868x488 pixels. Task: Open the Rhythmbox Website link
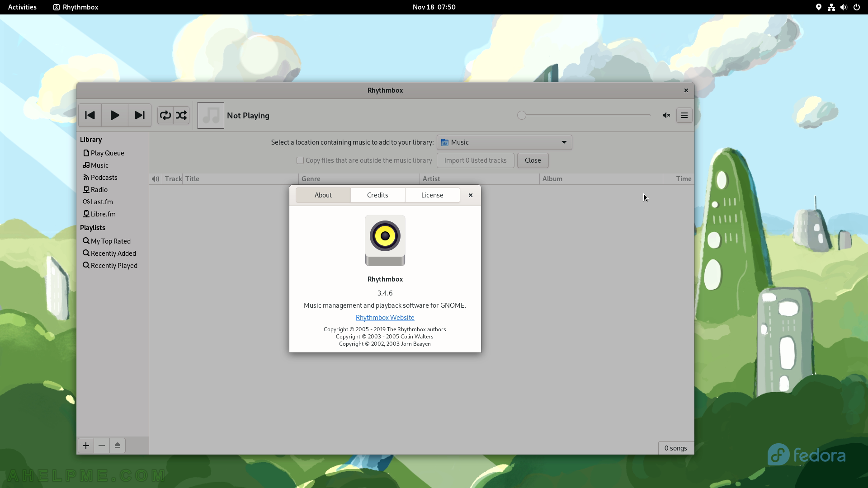pos(385,318)
